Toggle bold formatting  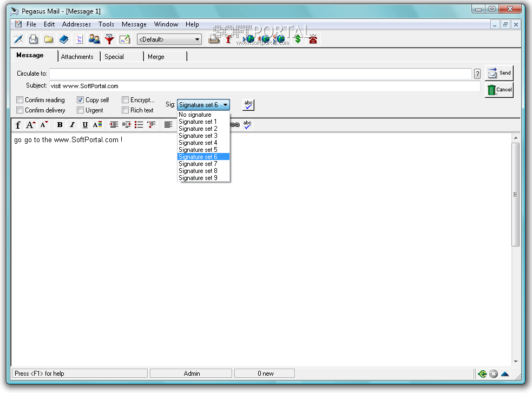(x=60, y=125)
